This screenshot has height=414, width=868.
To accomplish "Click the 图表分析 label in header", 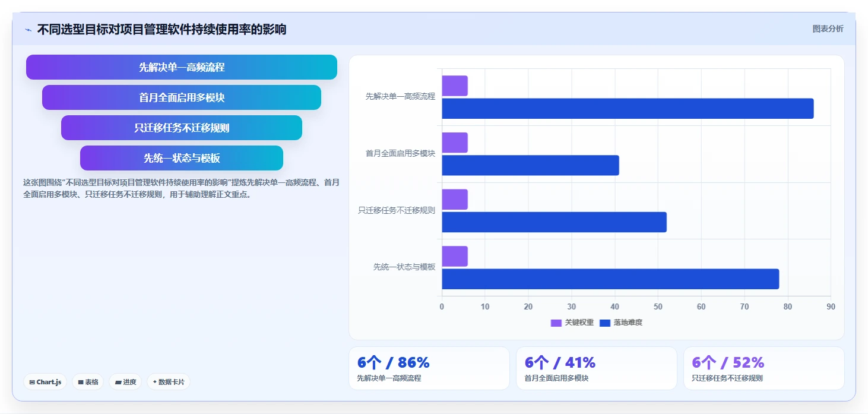I will (x=828, y=29).
